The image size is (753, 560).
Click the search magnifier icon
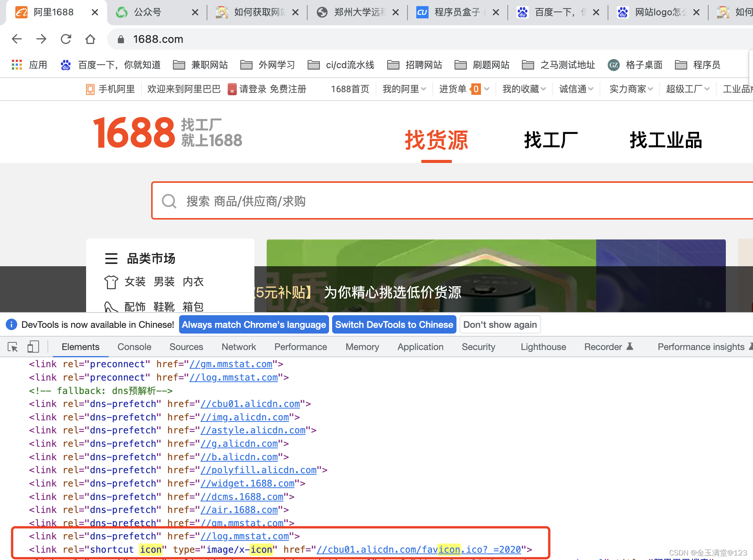click(x=169, y=201)
